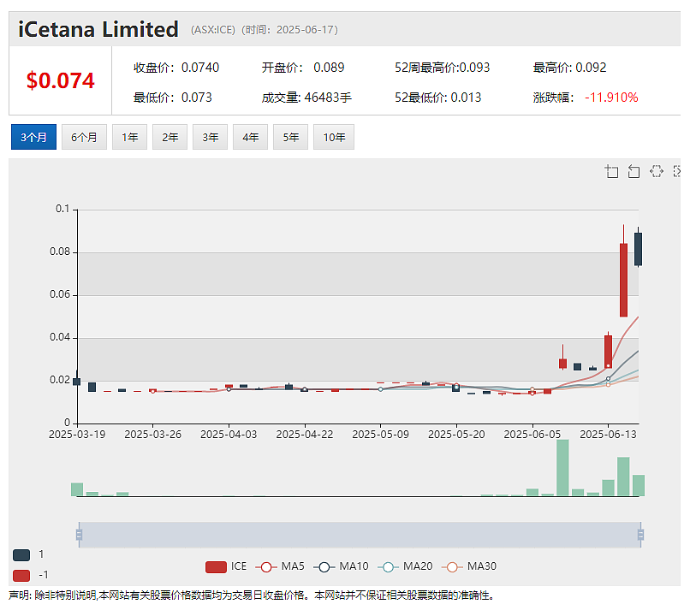Choose the 2年 chart range
The width and height of the screenshot is (690, 616).
point(170,137)
